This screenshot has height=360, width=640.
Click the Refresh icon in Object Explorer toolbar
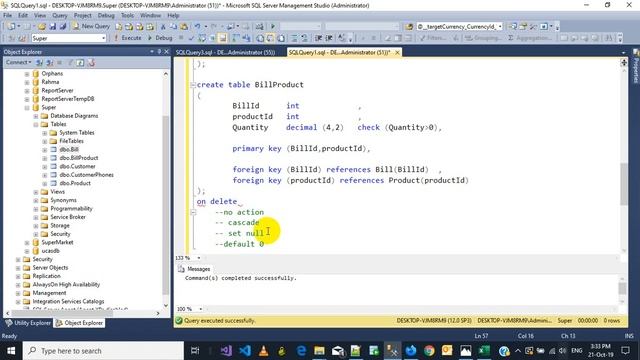coord(80,62)
